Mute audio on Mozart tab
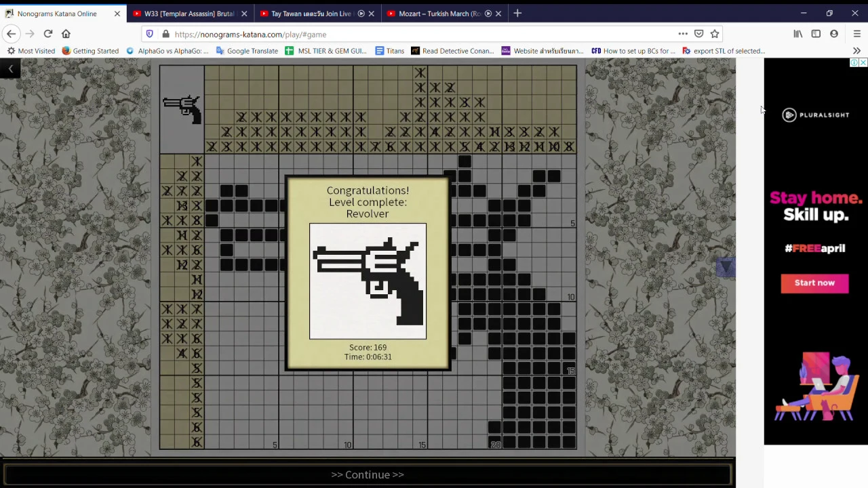868x488 pixels. [x=488, y=14]
